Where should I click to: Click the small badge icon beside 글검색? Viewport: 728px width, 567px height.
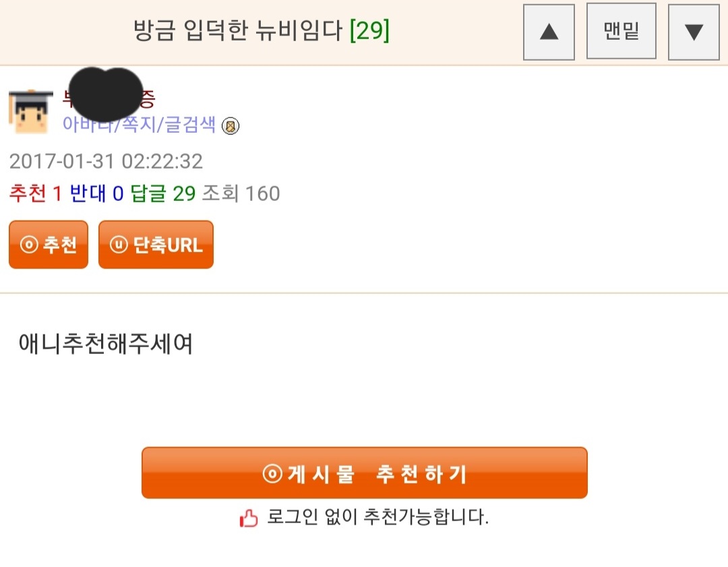(231, 126)
